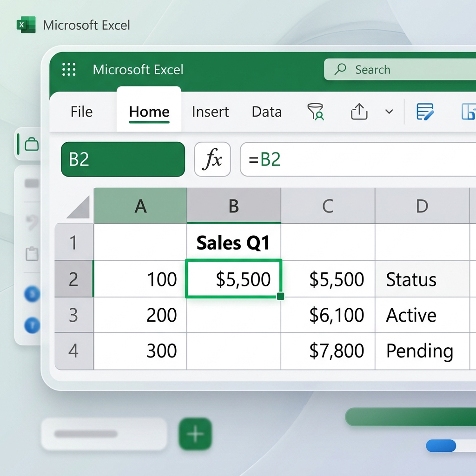Open the app launcher dots grid
Screen dimensions: 476x476
coord(69,70)
